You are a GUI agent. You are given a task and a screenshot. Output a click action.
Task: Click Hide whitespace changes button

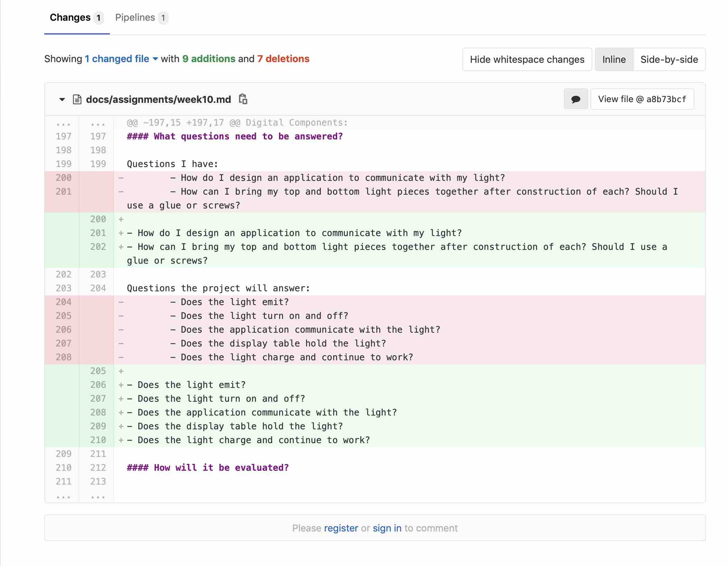point(527,60)
